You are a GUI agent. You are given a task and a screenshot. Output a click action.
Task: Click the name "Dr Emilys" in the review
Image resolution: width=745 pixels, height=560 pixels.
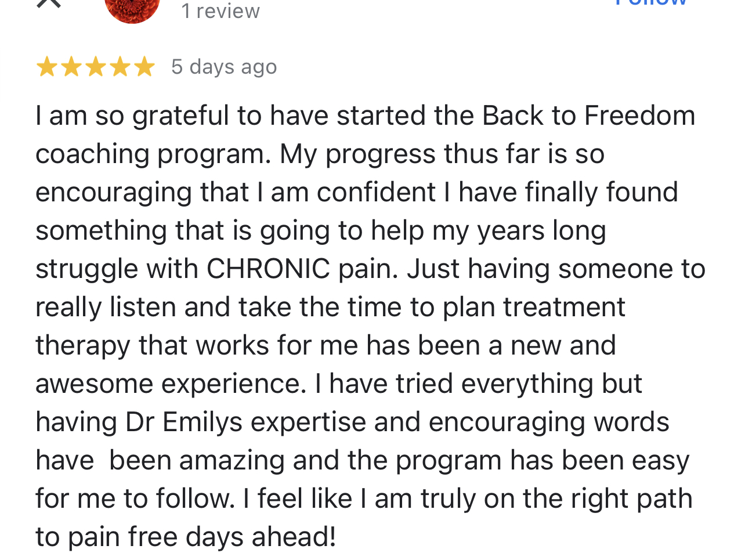(x=184, y=422)
